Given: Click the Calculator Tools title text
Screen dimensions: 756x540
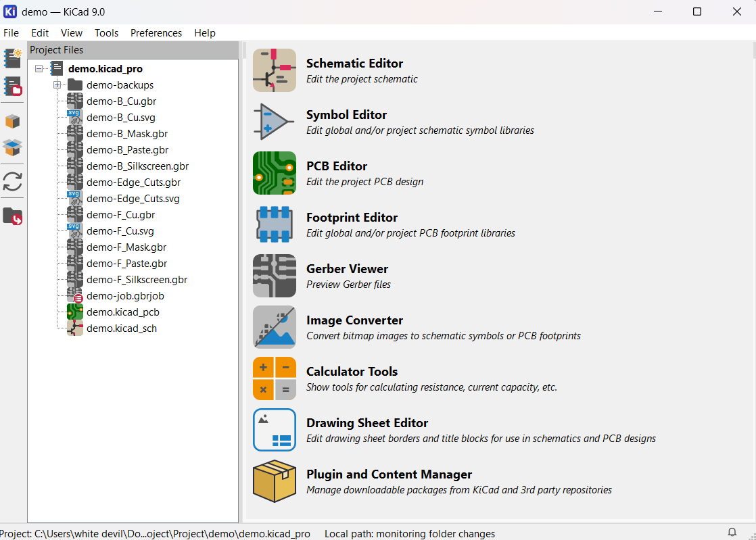Looking at the screenshot, I should [x=352, y=372].
